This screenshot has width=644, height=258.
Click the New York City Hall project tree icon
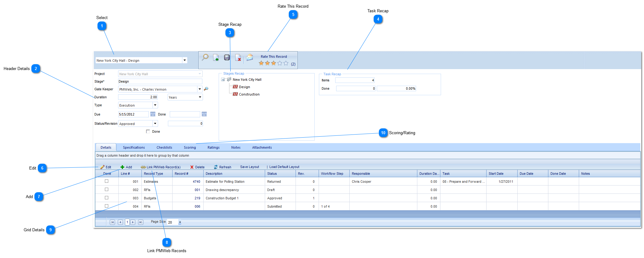pyautogui.click(x=229, y=79)
